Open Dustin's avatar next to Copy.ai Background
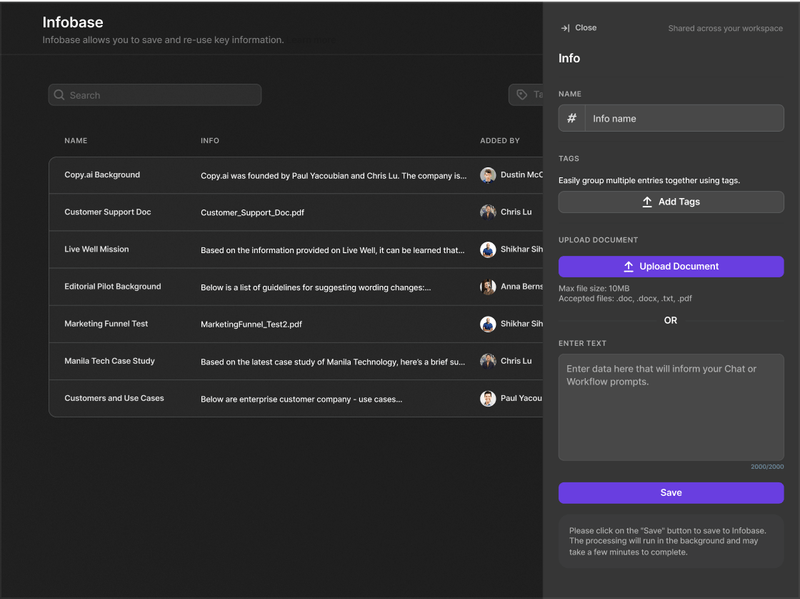 487,174
